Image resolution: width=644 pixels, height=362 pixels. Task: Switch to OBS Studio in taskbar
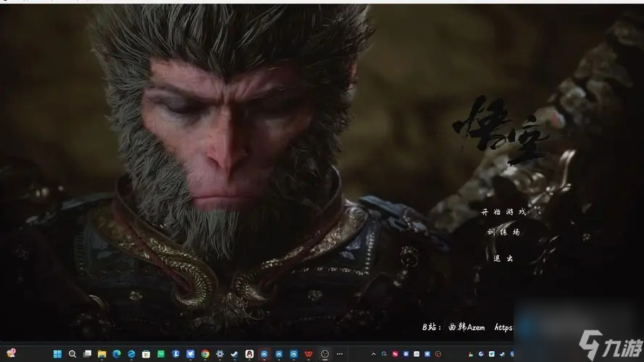tap(325, 354)
